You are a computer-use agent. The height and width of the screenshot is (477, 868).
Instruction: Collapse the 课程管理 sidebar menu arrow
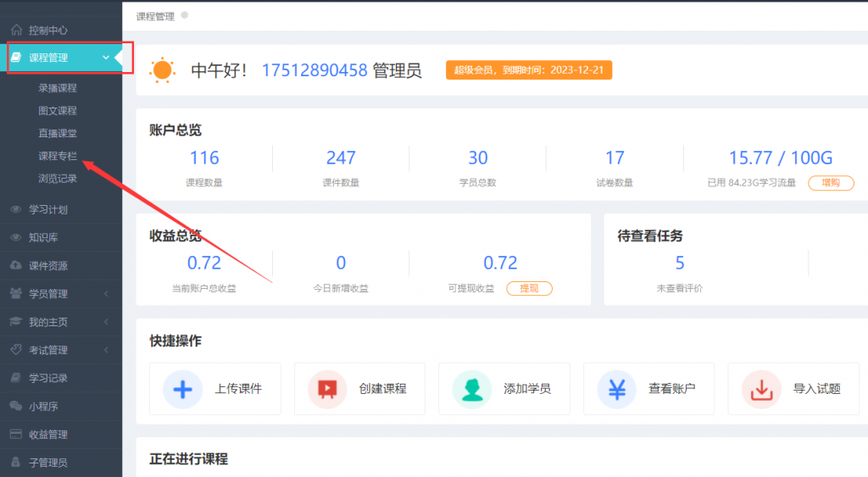pos(105,58)
